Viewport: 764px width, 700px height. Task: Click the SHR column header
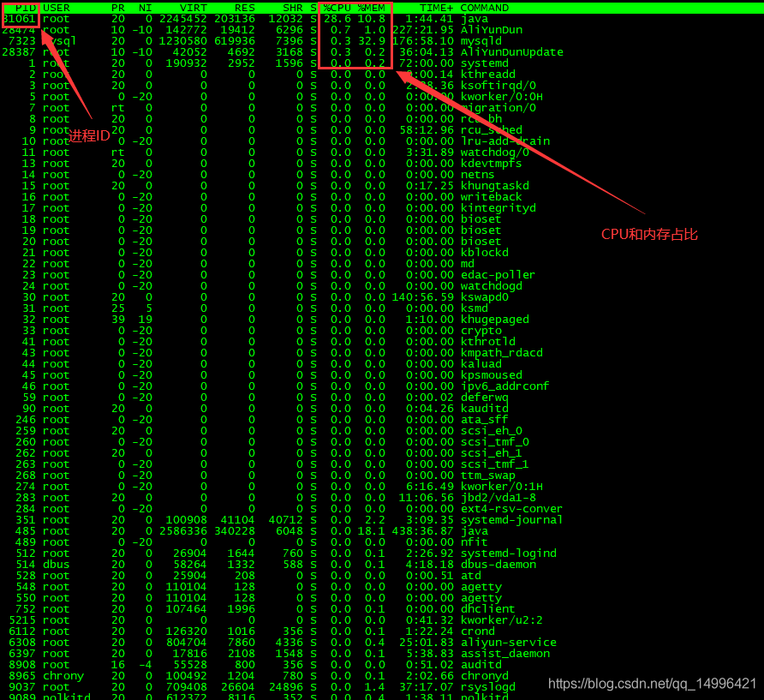point(293,8)
